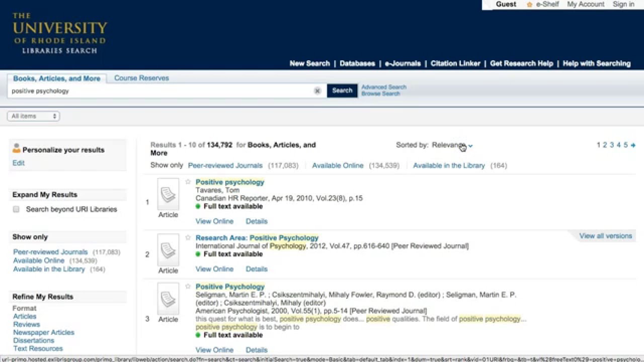
Task: Go to next results page arrow
Action: (x=633, y=145)
